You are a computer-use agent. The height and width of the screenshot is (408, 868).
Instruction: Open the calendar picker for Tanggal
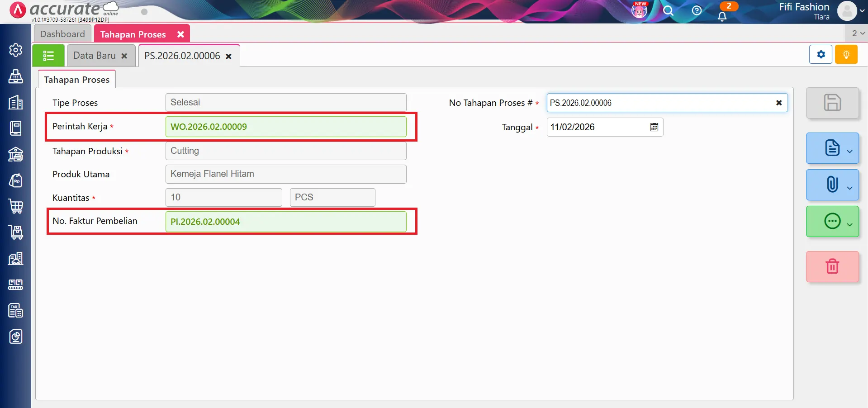click(654, 127)
